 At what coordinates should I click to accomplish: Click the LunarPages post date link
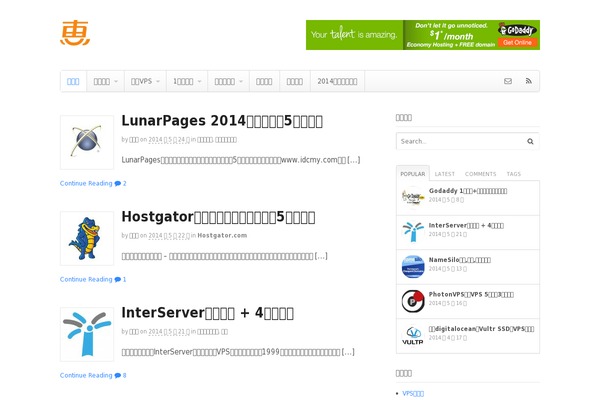tap(169, 140)
